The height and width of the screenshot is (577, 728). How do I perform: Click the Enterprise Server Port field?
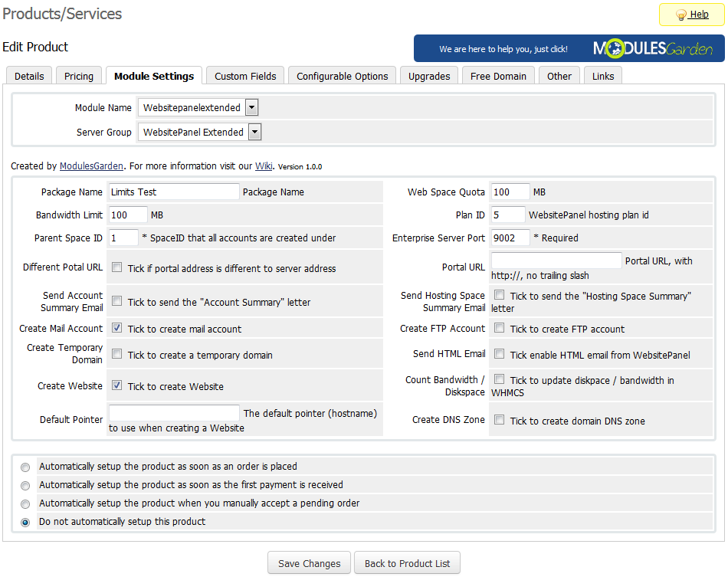[510, 238]
